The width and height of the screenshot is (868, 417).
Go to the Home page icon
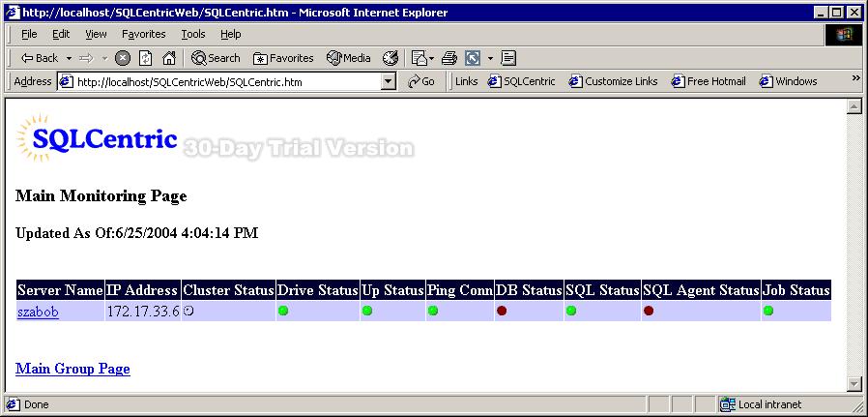[169, 58]
